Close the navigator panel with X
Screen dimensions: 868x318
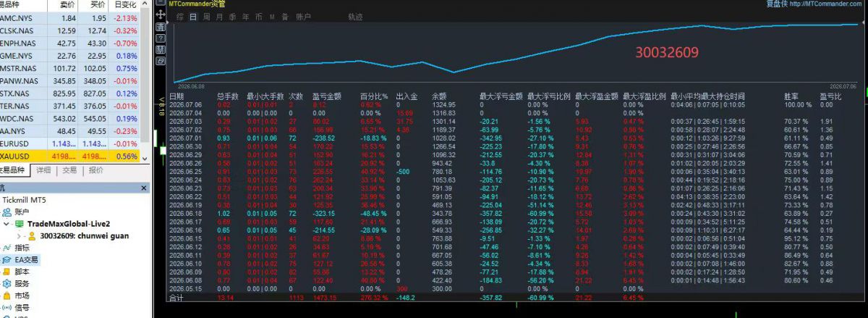145,187
